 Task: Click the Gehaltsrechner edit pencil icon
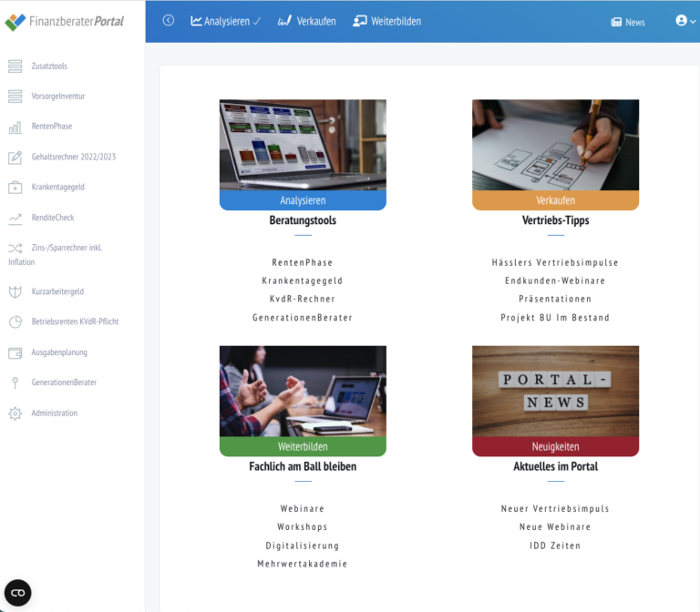[x=15, y=158]
